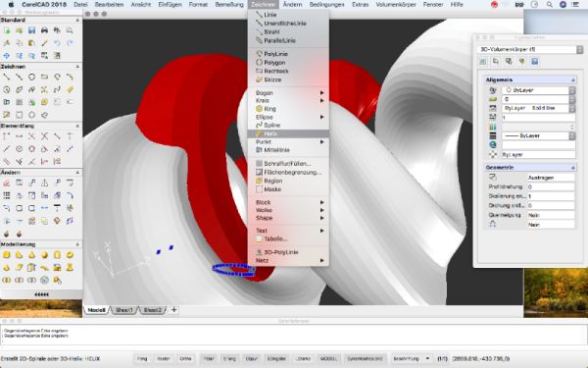Screen dimensions: 588x368
Task: Create a Sphere solid in Modellierung toolbar
Action: click(x=44, y=255)
